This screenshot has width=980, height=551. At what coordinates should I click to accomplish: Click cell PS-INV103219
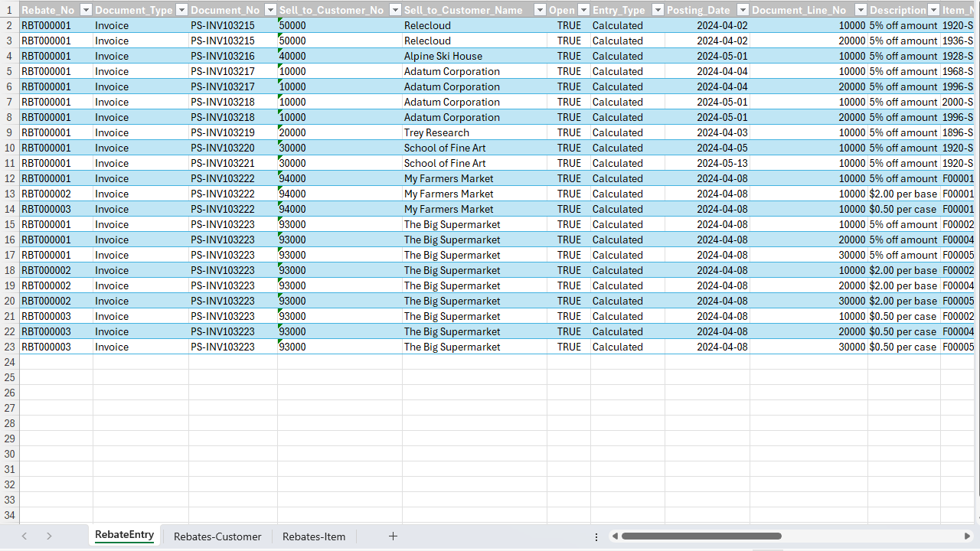[x=233, y=132]
